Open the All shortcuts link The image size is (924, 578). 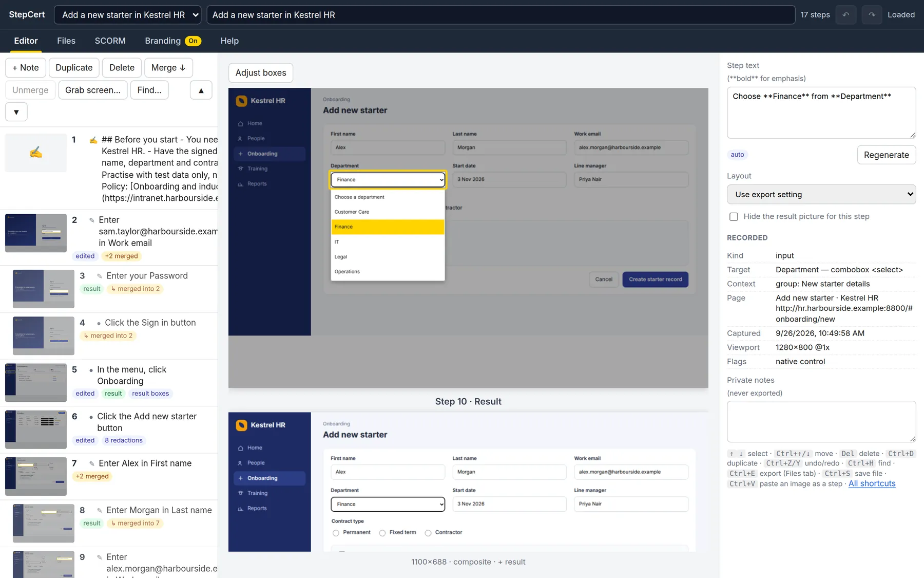pos(872,483)
